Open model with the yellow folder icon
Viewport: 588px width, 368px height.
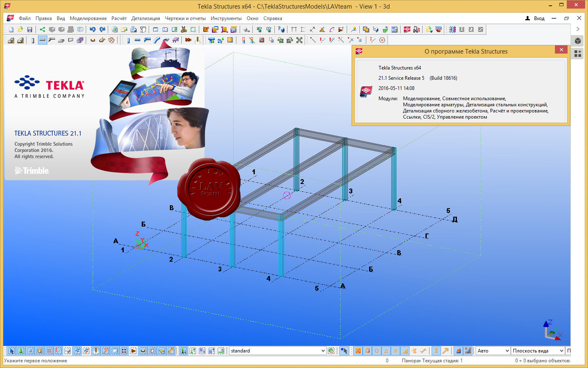(20, 29)
